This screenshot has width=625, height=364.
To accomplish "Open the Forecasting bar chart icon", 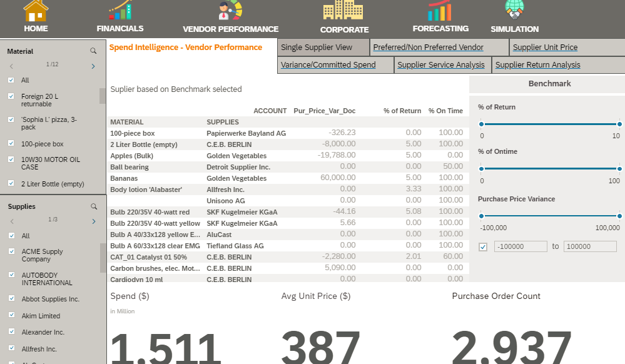I will [x=440, y=11].
